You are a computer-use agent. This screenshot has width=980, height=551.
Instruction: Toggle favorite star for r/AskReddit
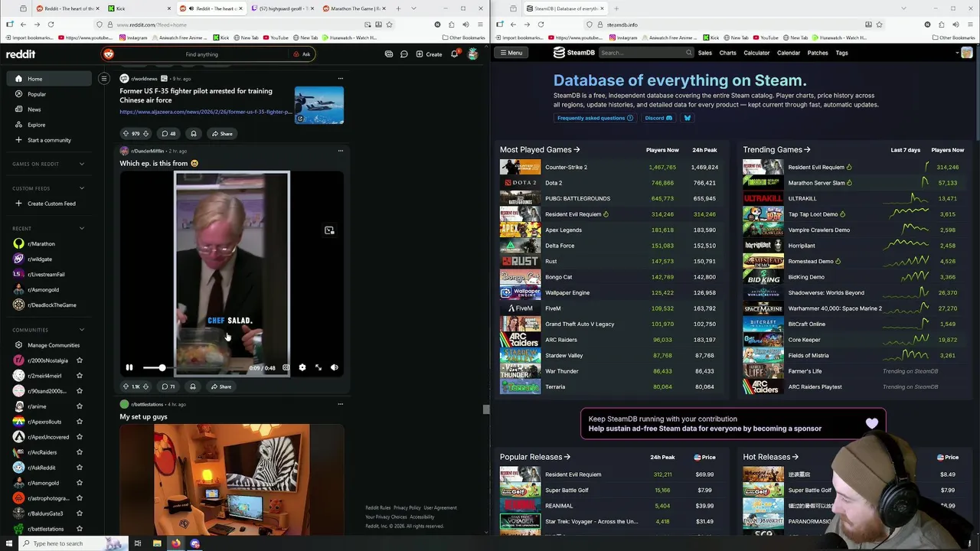(x=79, y=468)
